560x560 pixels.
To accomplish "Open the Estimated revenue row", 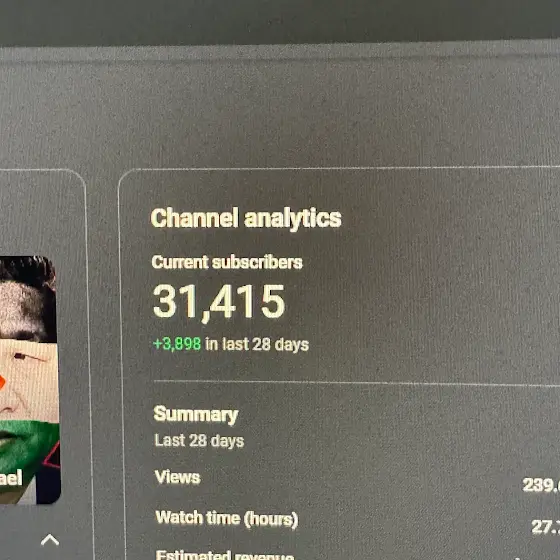I will pyautogui.click(x=357, y=555).
